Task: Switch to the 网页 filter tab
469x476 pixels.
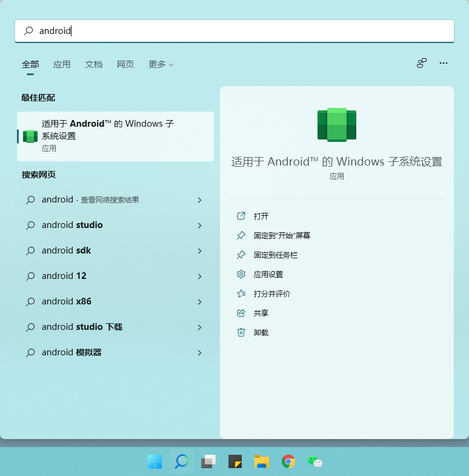Action: 125,64
